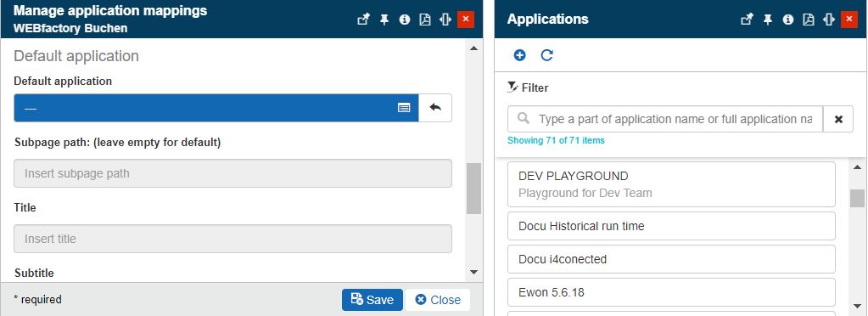
Task: Reset Default application with undo arrow button
Action: 435,108
